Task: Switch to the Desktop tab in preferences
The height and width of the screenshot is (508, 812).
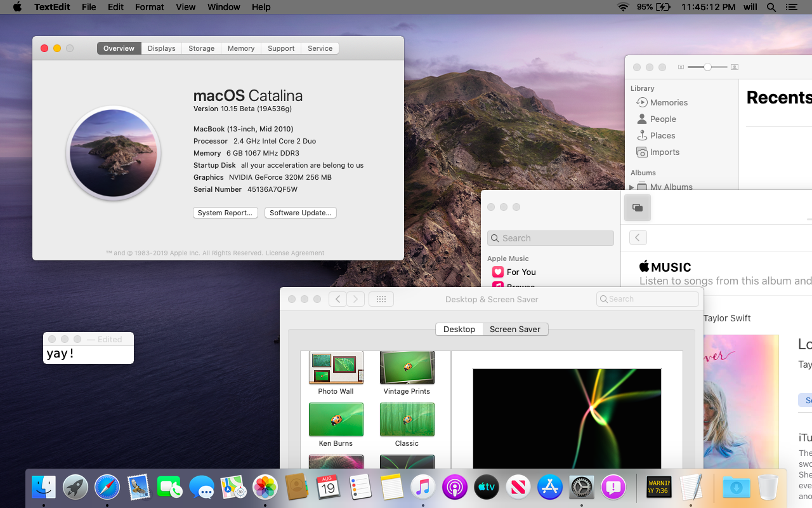Action: click(x=459, y=329)
